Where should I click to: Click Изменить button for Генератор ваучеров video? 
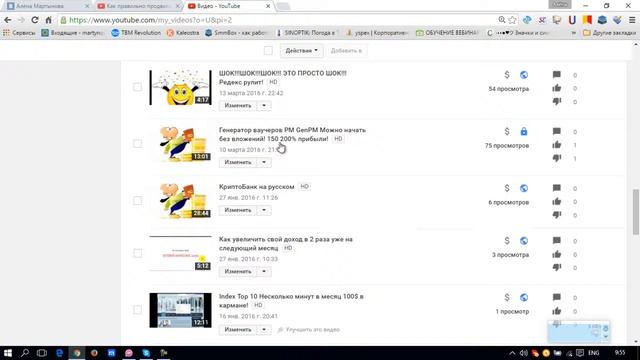click(x=238, y=162)
